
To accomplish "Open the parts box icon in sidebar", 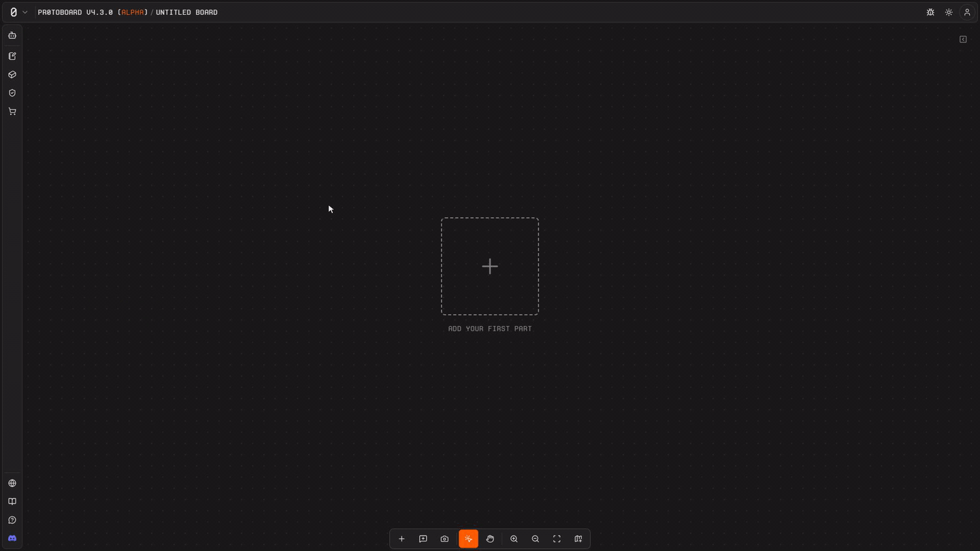I will click(12, 75).
